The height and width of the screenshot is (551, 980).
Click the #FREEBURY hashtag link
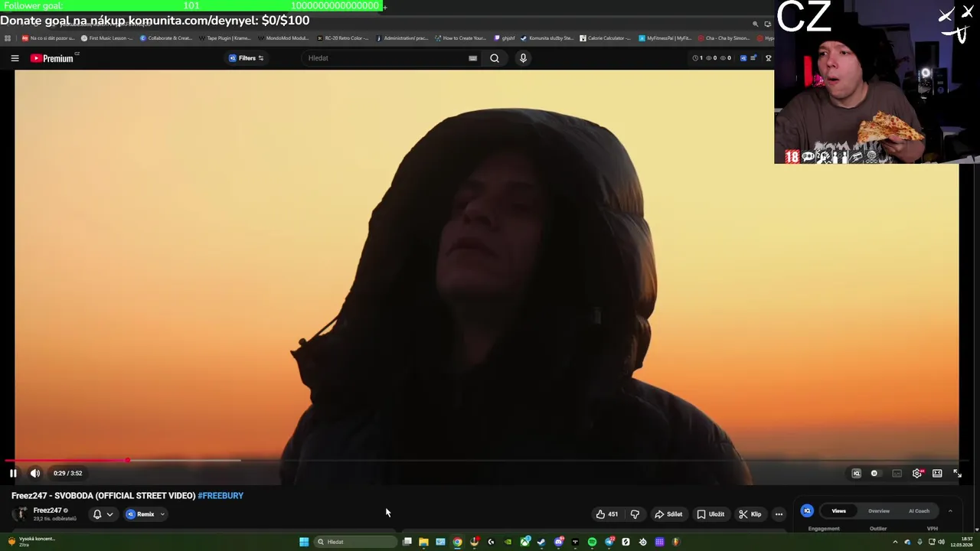pos(220,496)
